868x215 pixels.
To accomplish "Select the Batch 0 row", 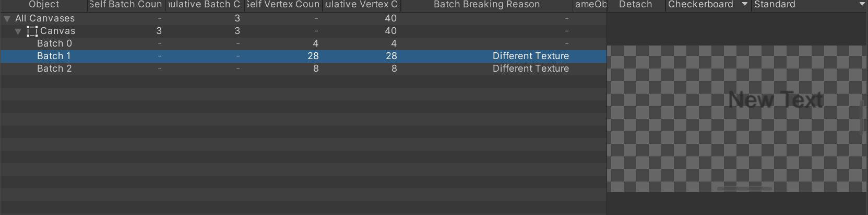I will [303, 43].
